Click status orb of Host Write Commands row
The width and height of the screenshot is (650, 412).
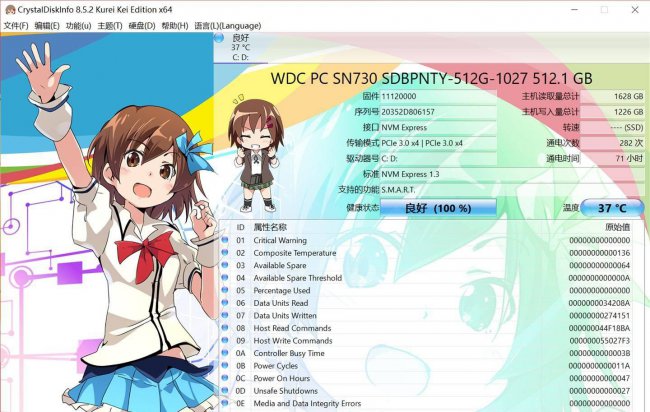tap(225, 340)
